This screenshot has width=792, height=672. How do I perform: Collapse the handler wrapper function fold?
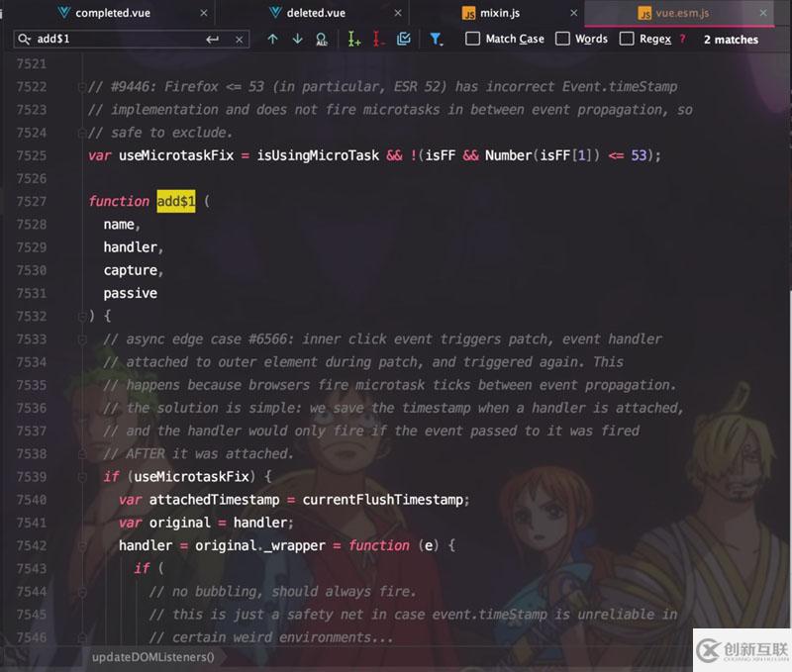(82, 545)
